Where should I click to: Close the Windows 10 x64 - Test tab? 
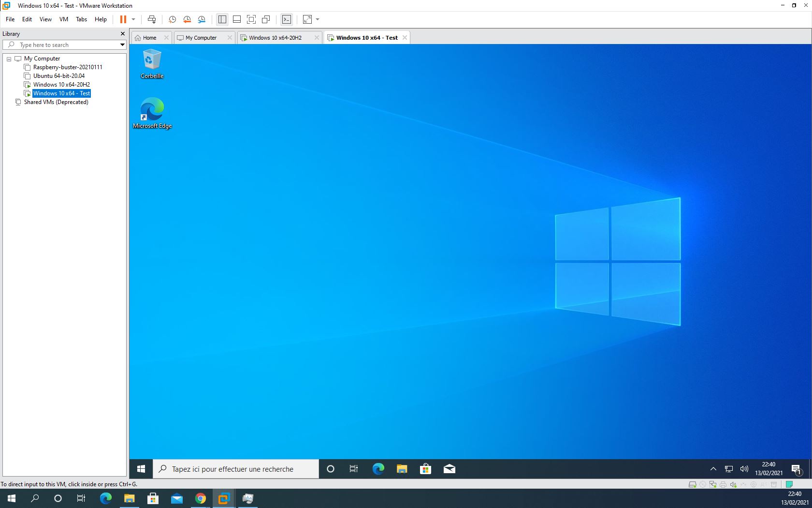tap(405, 38)
